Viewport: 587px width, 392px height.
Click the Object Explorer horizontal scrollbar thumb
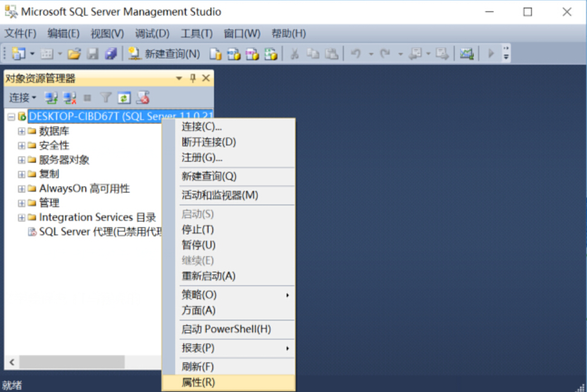tap(72, 362)
